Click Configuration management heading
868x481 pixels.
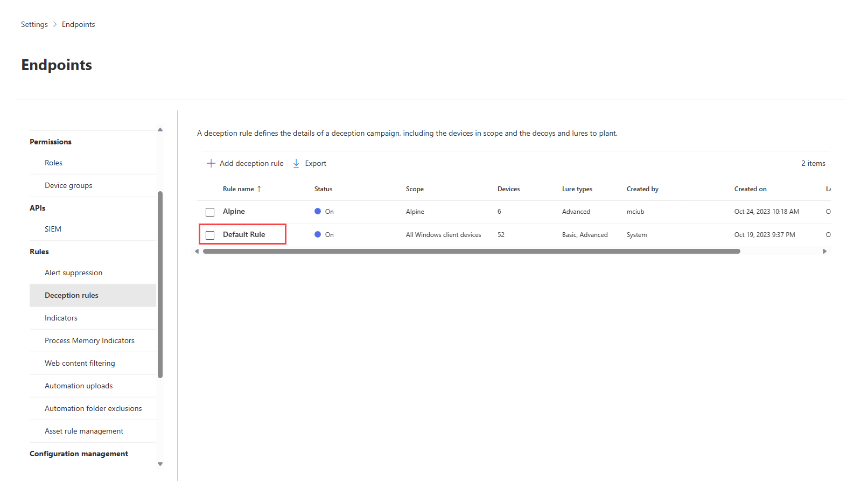(79, 454)
